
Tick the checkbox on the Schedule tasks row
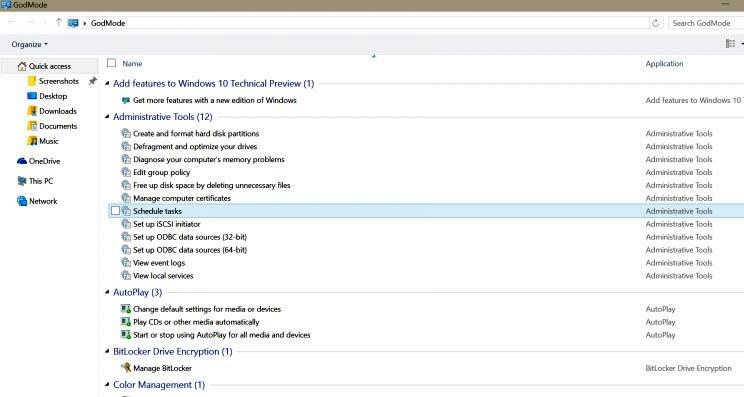pos(115,211)
